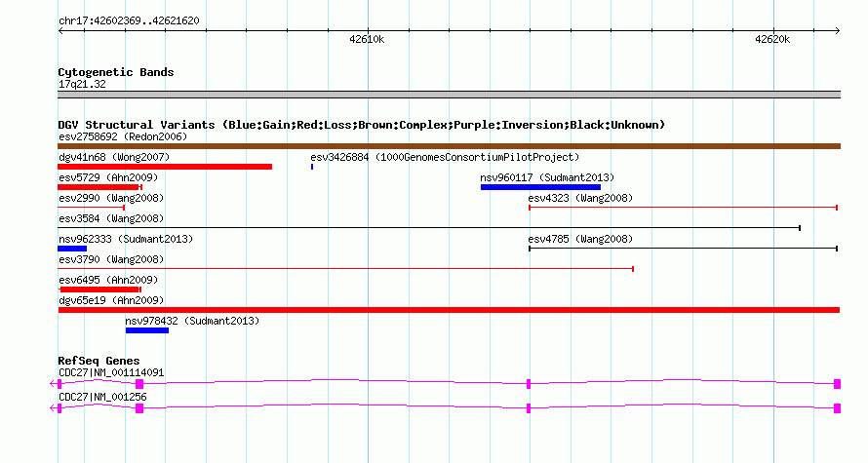Click the 42620k ruler label

(x=772, y=39)
